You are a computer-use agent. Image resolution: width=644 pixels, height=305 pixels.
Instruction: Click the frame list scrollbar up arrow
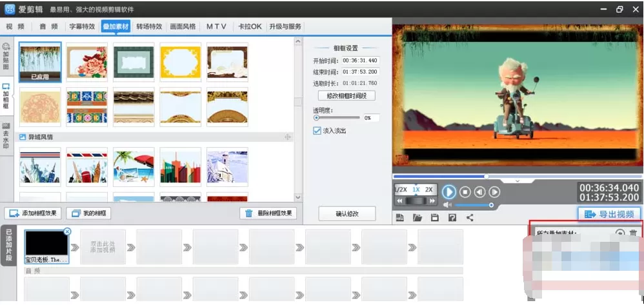298,41
